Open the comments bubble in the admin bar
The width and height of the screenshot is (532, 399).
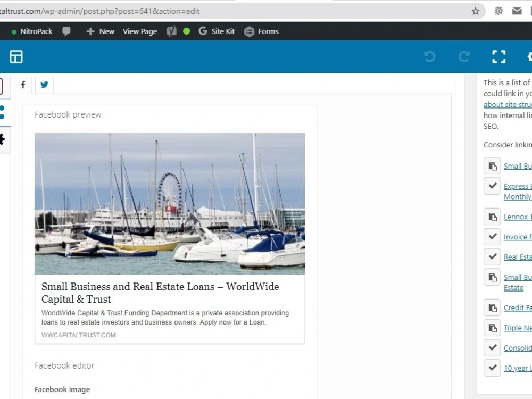tap(66, 31)
